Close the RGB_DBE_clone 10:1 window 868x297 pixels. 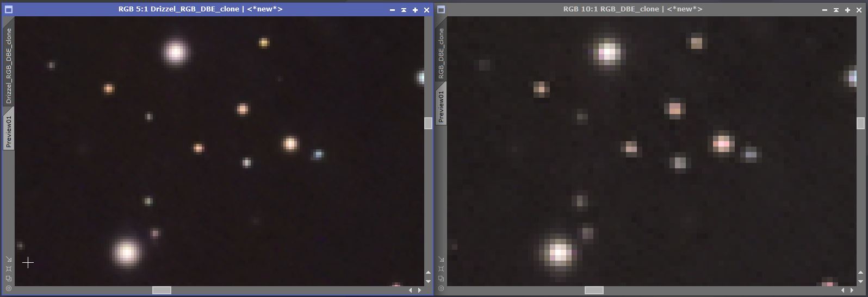859,10
